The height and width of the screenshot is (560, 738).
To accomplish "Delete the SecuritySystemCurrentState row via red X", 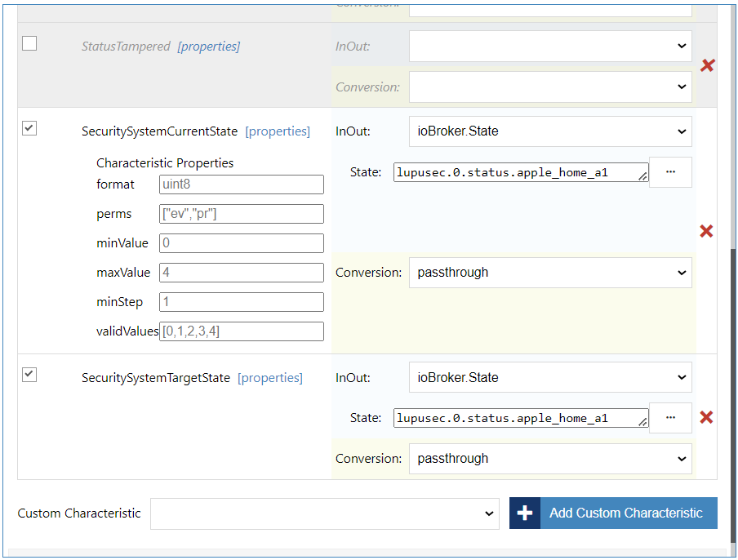I will point(706,231).
